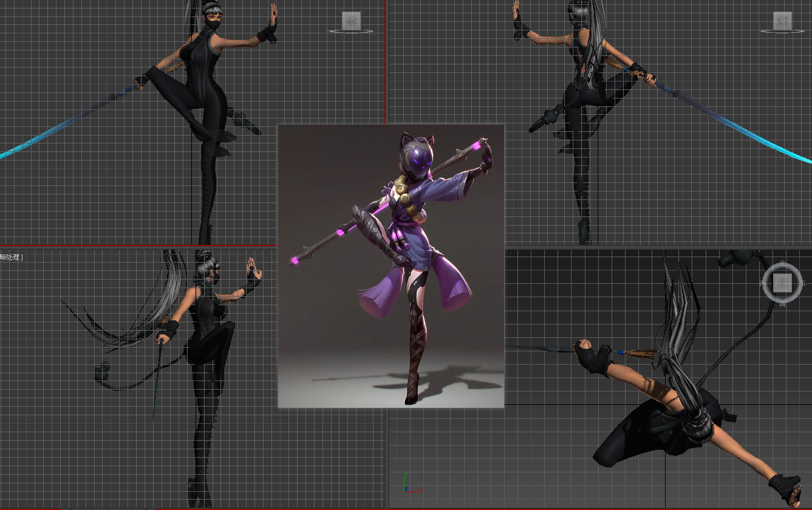812x510 pixels.
Task: Click the XYZ axis tripod gizmo
Action: pyautogui.click(x=412, y=483)
